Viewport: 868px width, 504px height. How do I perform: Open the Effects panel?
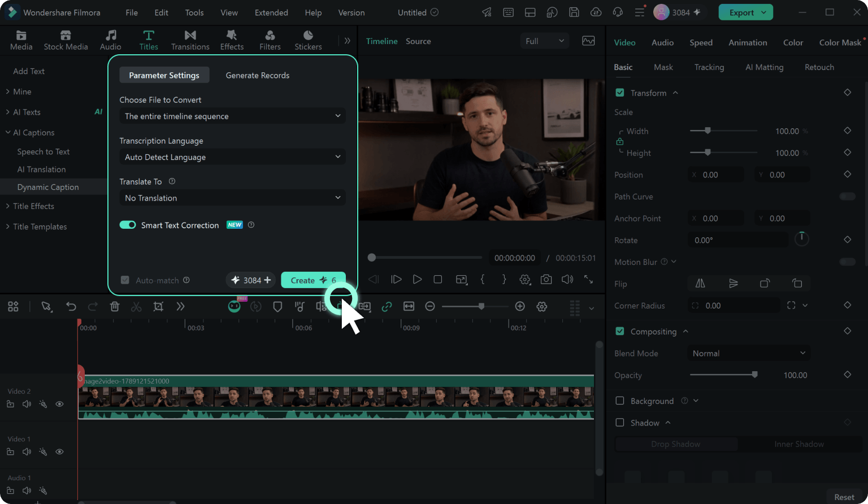pos(232,41)
